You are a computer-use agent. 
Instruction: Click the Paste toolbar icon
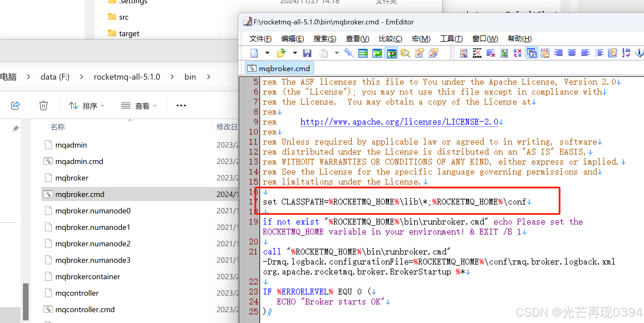(x=324, y=53)
